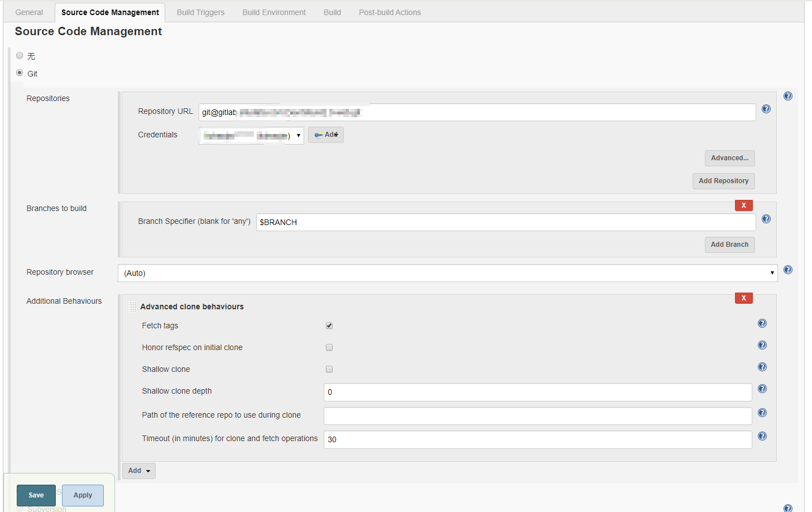Screen dimensions: 812x512
Task: Delete the Advanced clone behaviours section
Action: 743,298
